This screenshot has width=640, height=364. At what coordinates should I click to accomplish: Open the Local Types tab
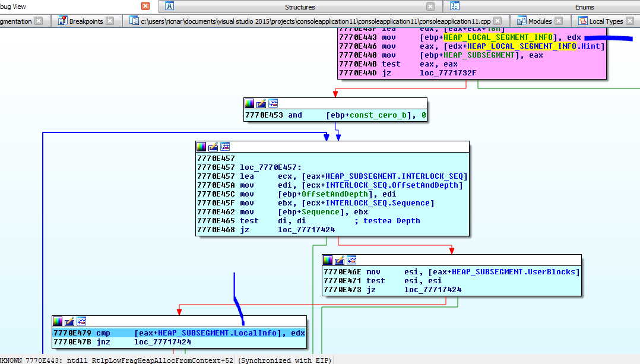pos(606,21)
